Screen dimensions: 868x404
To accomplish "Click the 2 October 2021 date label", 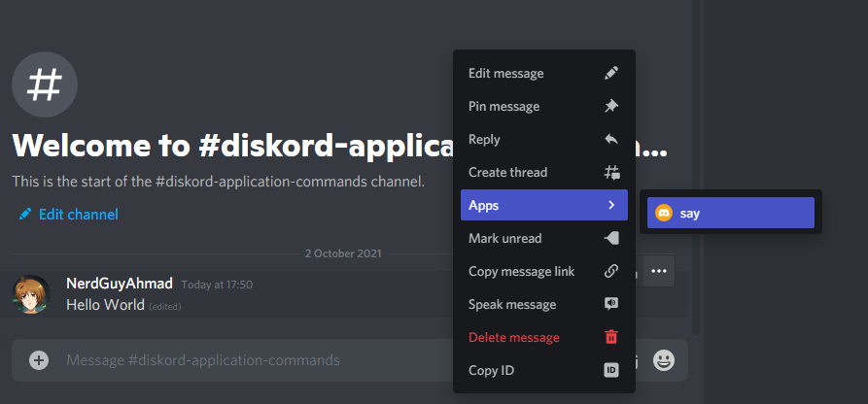I will (x=343, y=254).
